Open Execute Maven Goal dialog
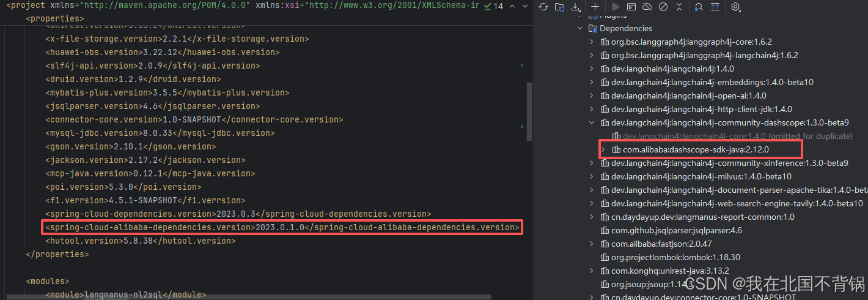 coord(631,7)
